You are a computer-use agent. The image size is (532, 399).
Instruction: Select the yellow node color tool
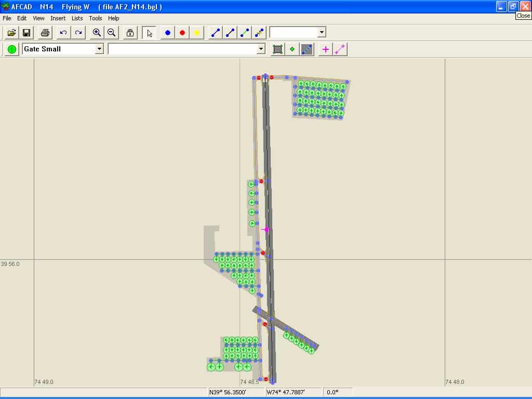coord(197,33)
